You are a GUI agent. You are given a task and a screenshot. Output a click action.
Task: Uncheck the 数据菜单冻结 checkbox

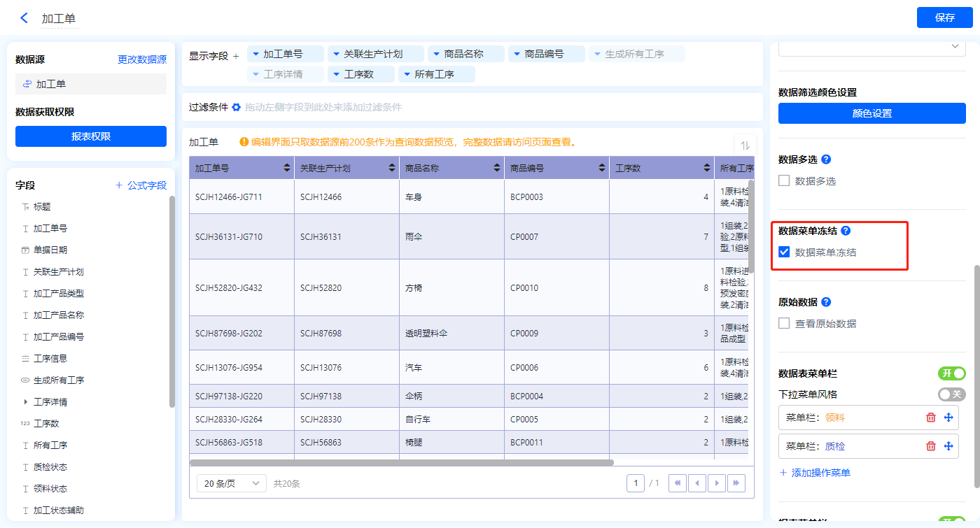tap(785, 252)
